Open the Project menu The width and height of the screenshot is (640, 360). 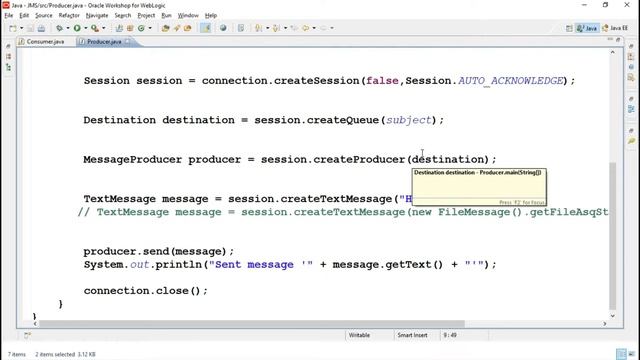[x=146, y=16]
